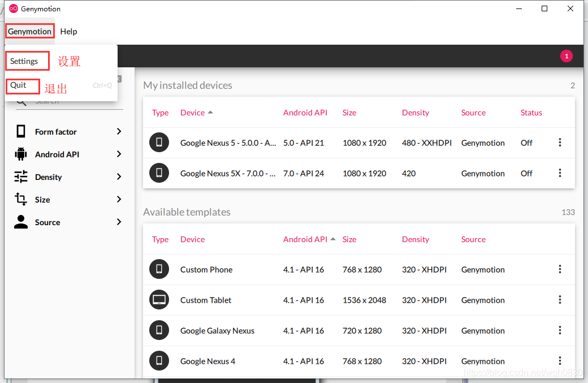
Task: Click the Density sliders icon
Action: (21, 177)
